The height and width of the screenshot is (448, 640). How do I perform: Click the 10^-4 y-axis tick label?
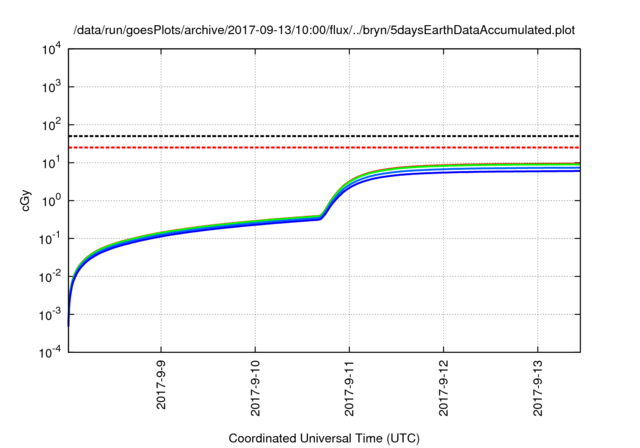point(51,352)
